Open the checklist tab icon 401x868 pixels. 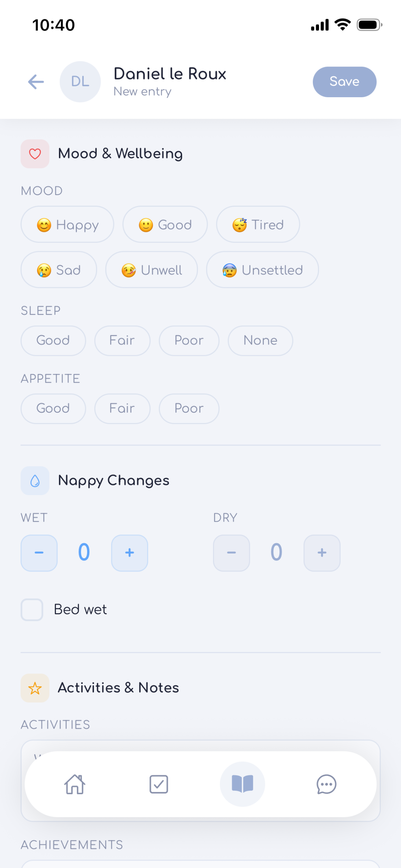click(159, 784)
